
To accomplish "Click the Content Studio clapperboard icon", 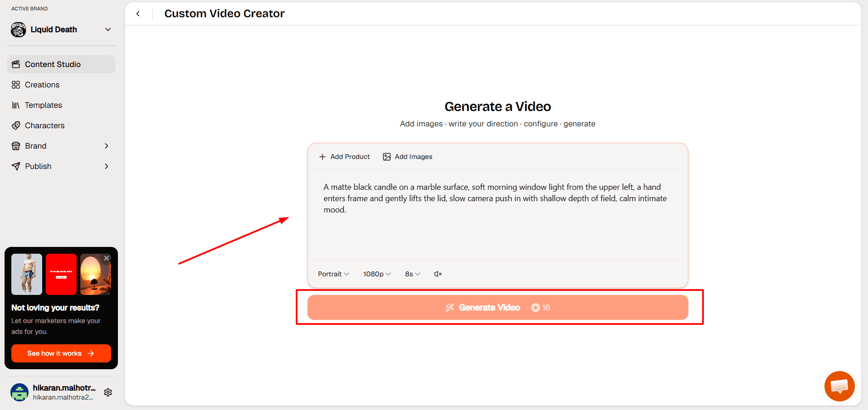I will [16, 64].
